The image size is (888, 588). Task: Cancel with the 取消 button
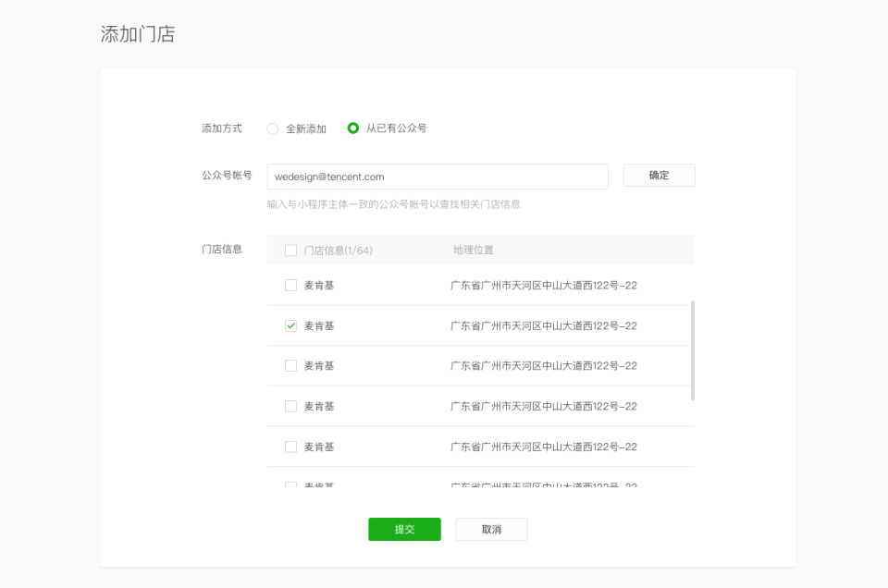(491, 529)
